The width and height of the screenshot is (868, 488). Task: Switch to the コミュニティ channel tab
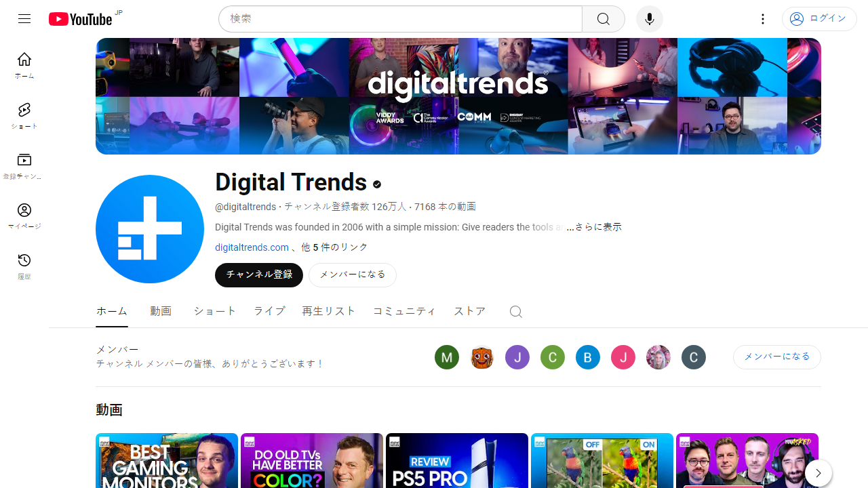coord(404,311)
